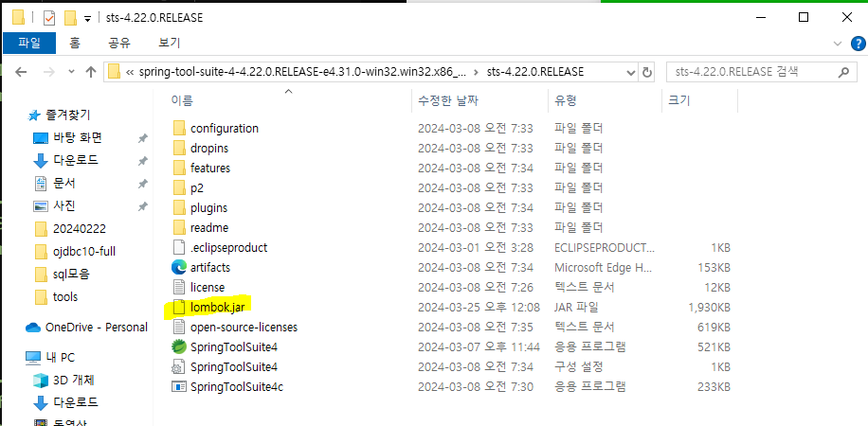Open the 공유 ribbon tab
The image size is (868, 426).
coord(119,44)
